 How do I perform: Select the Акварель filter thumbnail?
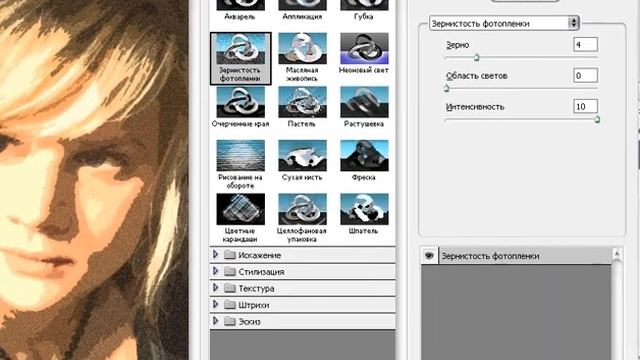pos(240,5)
